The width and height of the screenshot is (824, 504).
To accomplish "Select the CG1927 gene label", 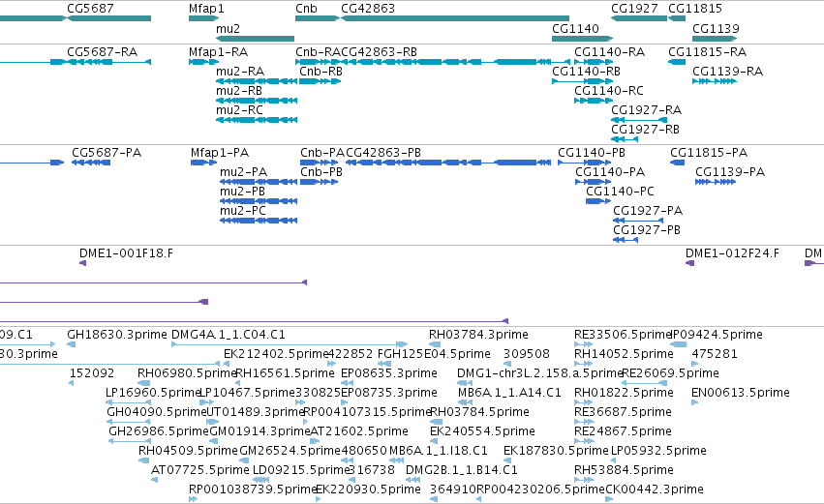I will [x=634, y=9].
